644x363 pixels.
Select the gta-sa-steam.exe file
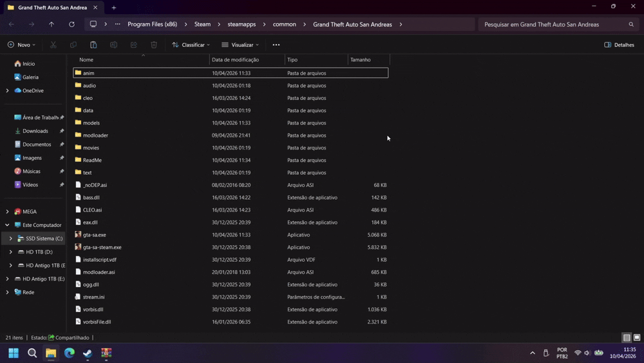[x=231, y=247]
